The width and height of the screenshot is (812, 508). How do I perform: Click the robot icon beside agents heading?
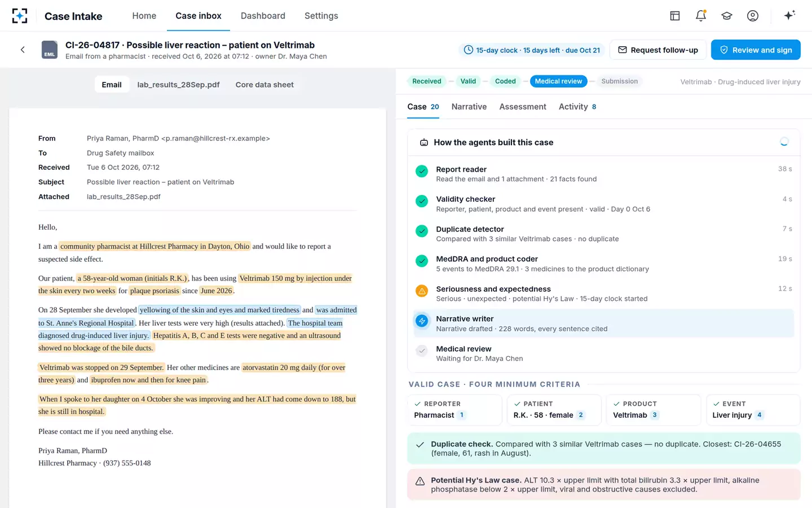coord(424,142)
